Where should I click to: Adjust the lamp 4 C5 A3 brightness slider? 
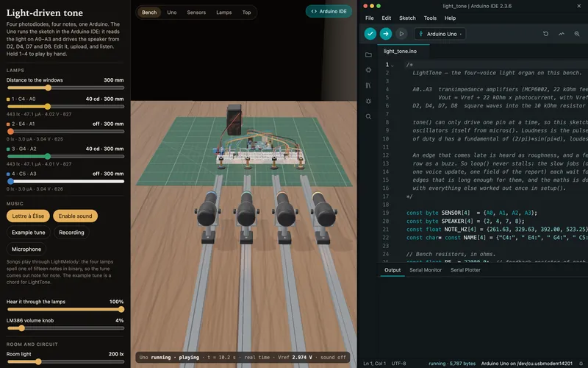pos(65,181)
